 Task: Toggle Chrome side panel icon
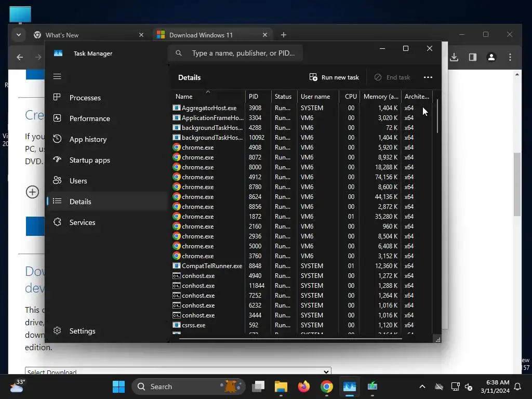(473, 57)
